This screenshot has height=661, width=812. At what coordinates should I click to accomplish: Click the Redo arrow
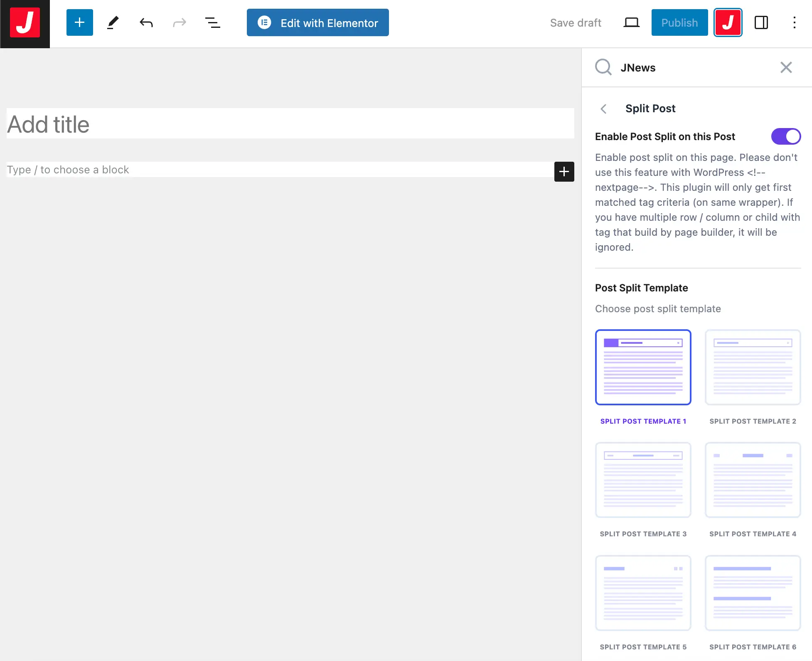coord(179,22)
